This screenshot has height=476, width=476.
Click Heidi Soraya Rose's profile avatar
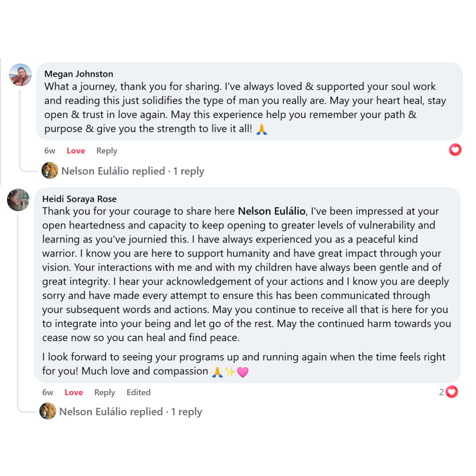pos(19,200)
